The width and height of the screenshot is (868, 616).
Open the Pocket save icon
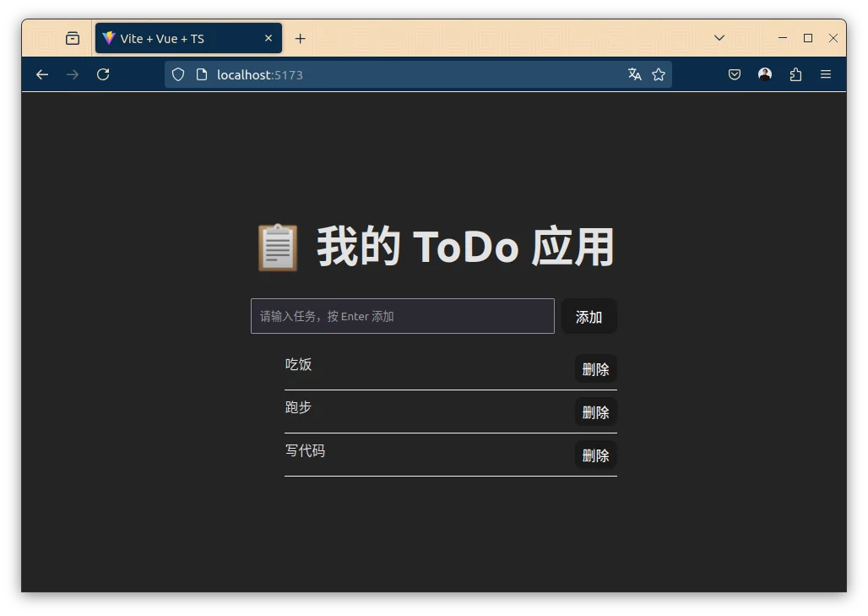click(x=734, y=74)
